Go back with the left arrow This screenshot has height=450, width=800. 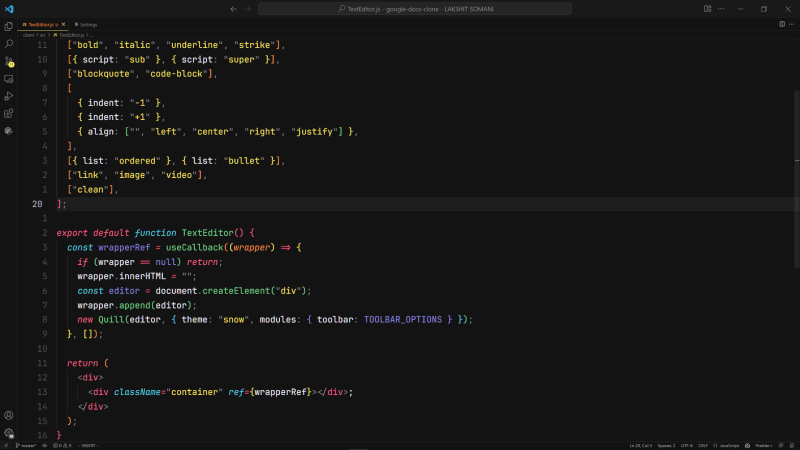[233, 9]
